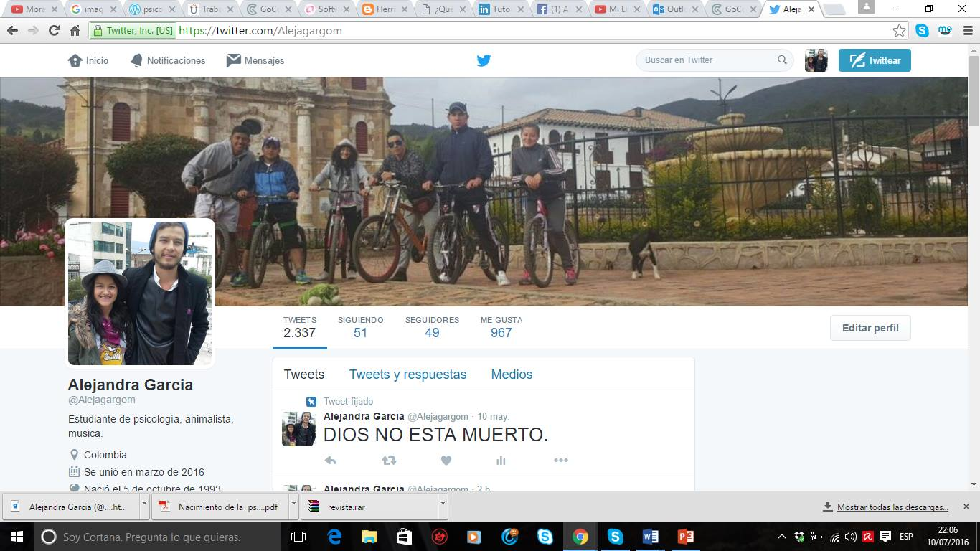
Task: Click the "Se unió en marzo de 2016" text
Action: [x=144, y=472]
